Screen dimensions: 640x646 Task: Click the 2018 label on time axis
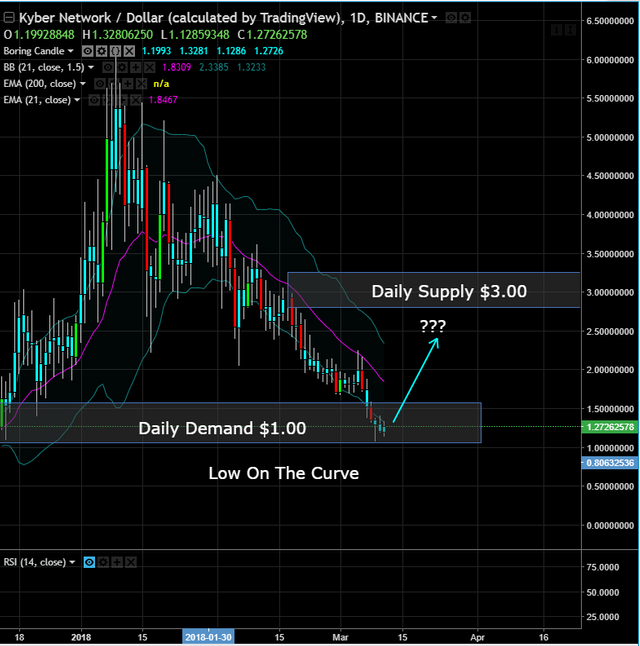click(81, 637)
